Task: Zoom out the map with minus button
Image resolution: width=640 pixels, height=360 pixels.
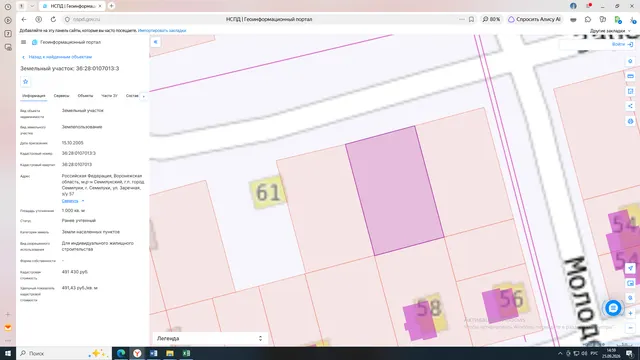Action: click(x=630, y=328)
